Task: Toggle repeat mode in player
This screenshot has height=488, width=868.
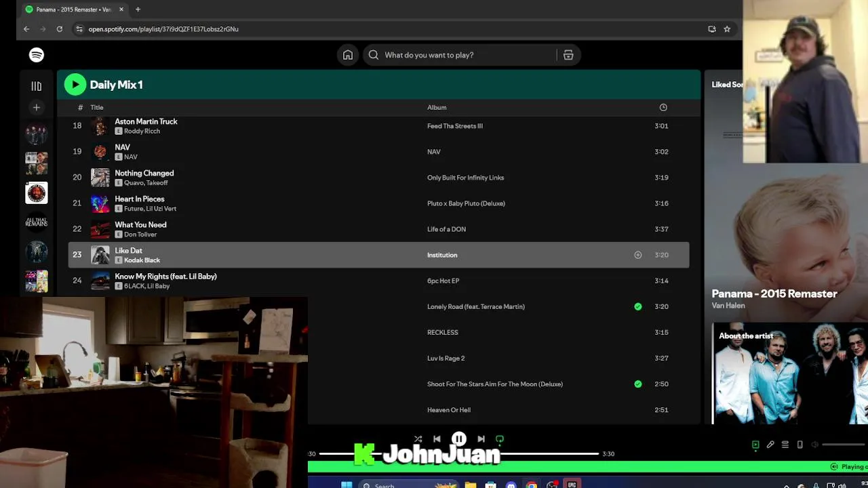Action: coord(500,439)
